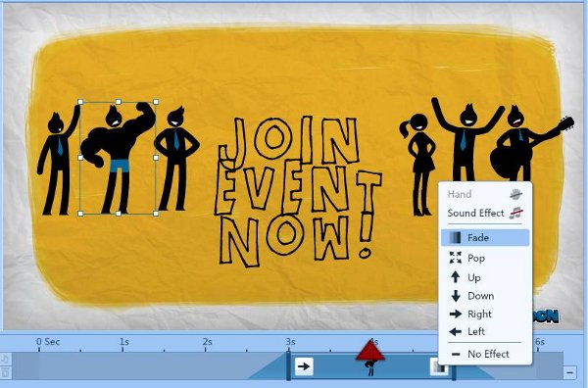This screenshot has width=588, height=388.
Task: Select the muscular flexing character
Action: pos(119,158)
